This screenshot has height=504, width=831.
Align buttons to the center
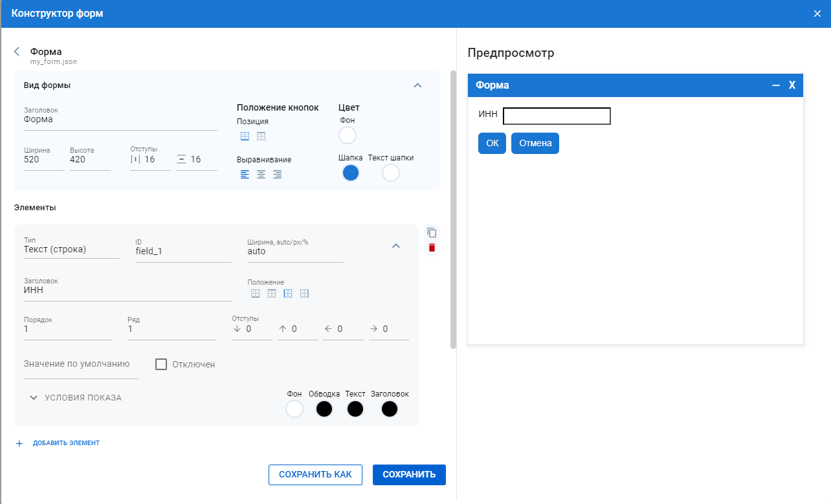click(261, 174)
